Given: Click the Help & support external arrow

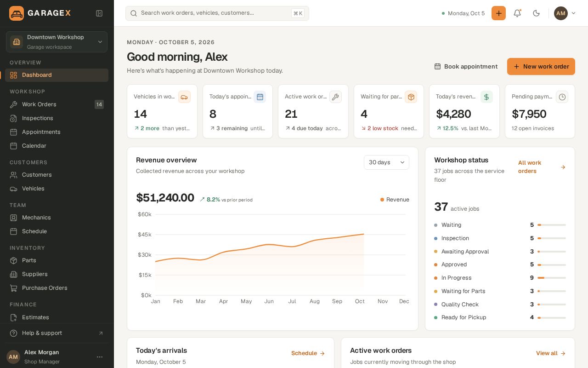Looking at the screenshot, I should pos(101,333).
